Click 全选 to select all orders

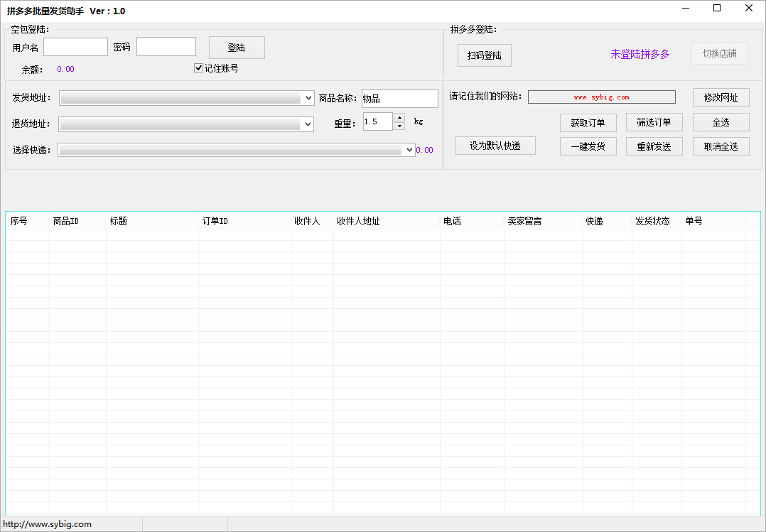[x=721, y=121]
